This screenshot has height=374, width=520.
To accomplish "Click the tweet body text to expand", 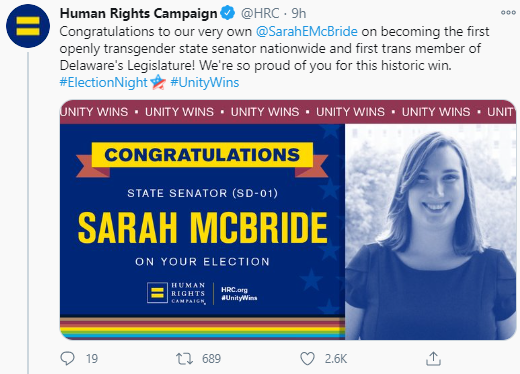I will click(x=274, y=49).
